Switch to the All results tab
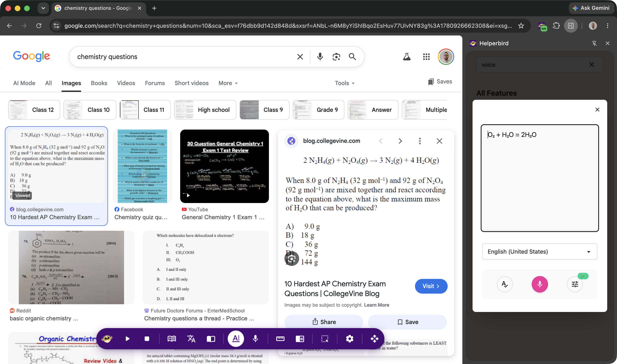The width and height of the screenshot is (617, 364). pyautogui.click(x=48, y=83)
